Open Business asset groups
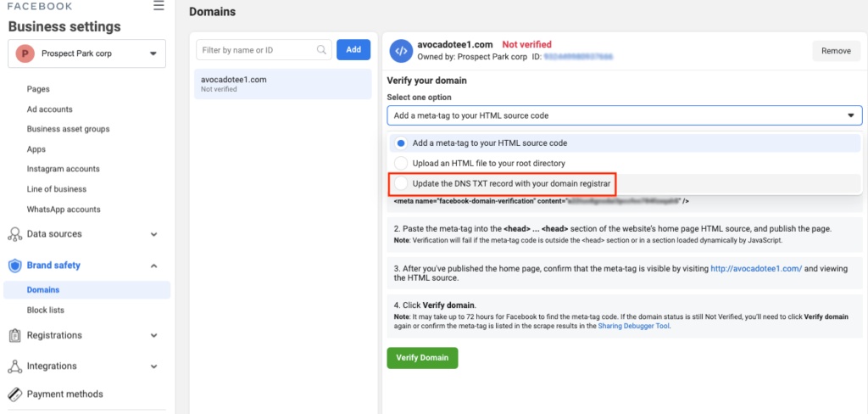 point(68,129)
